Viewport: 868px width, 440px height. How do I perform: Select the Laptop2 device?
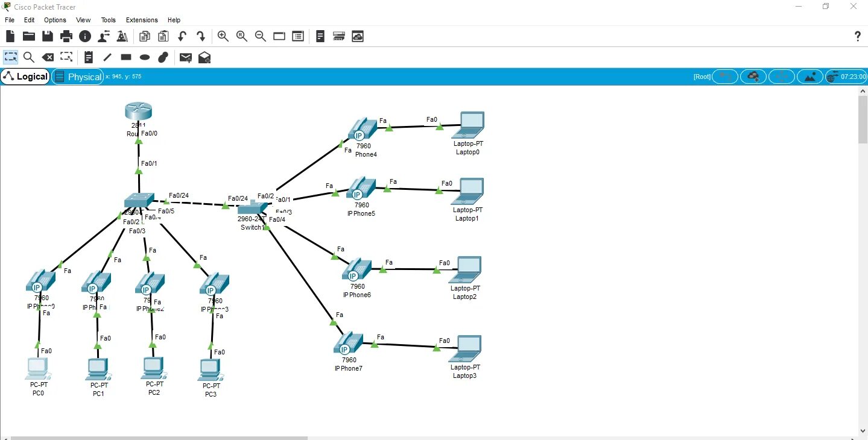(x=465, y=270)
